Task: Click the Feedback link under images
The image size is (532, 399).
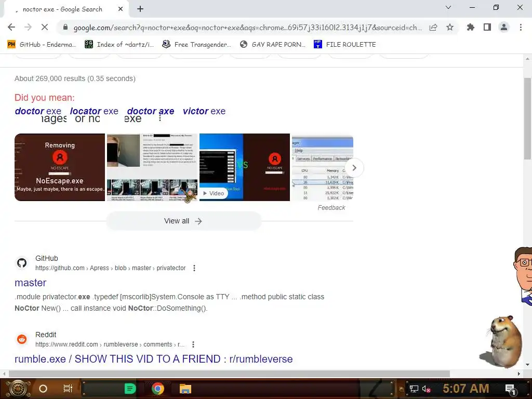Action: click(x=331, y=208)
